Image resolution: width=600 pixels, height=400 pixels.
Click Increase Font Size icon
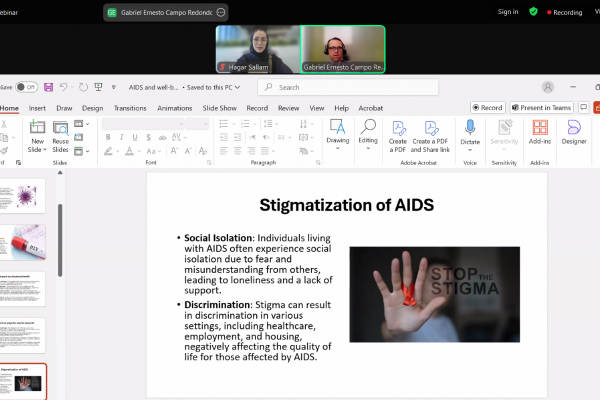(174, 151)
